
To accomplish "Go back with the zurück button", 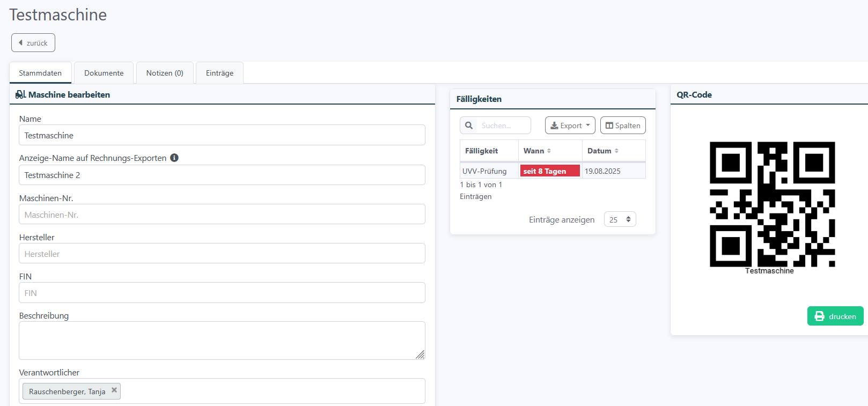I will [33, 43].
